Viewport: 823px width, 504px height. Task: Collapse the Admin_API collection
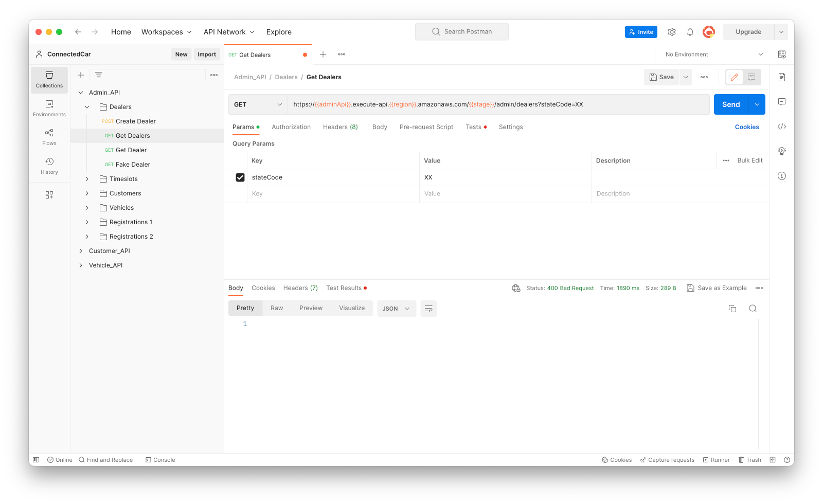point(81,93)
